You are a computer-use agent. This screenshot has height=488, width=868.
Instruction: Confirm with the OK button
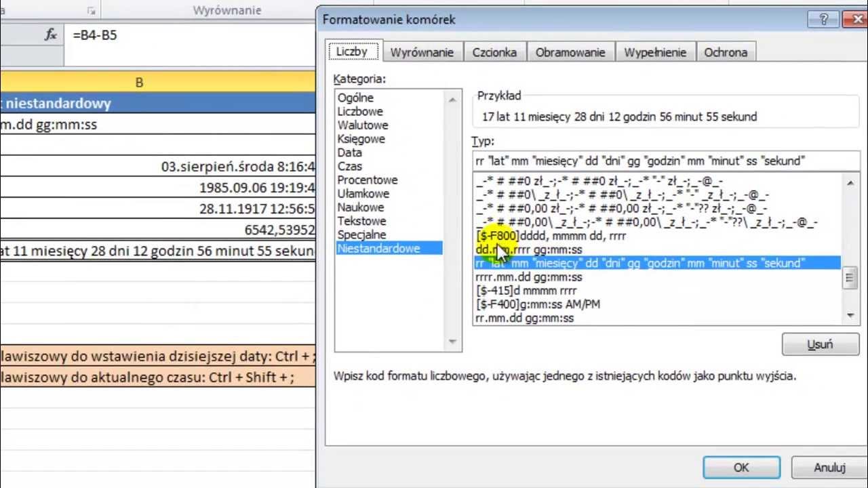741,468
